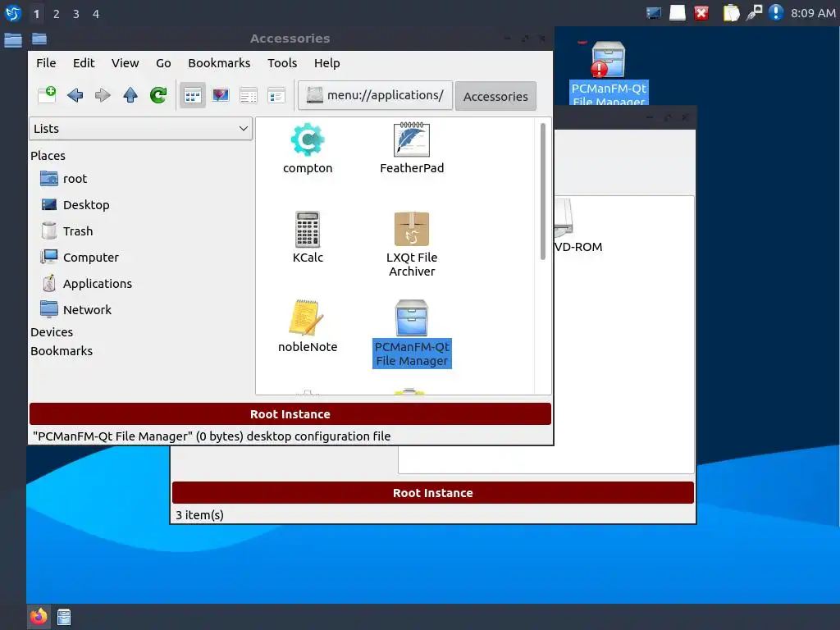Click the New Tab toolbar icon

coord(47,95)
